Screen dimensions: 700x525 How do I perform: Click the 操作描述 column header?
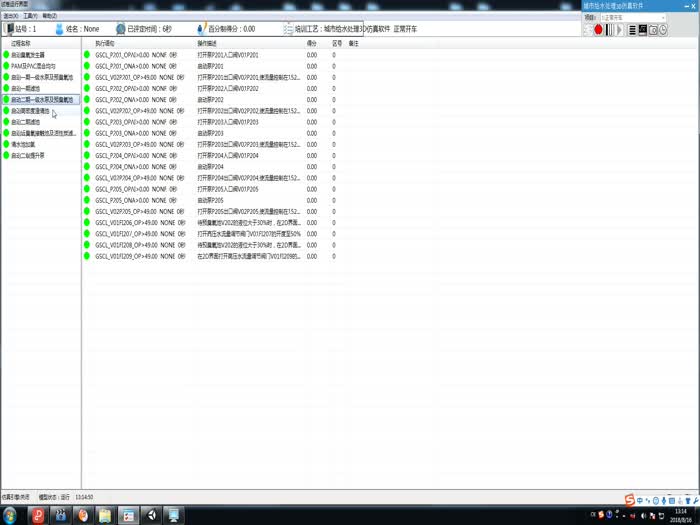coord(207,44)
